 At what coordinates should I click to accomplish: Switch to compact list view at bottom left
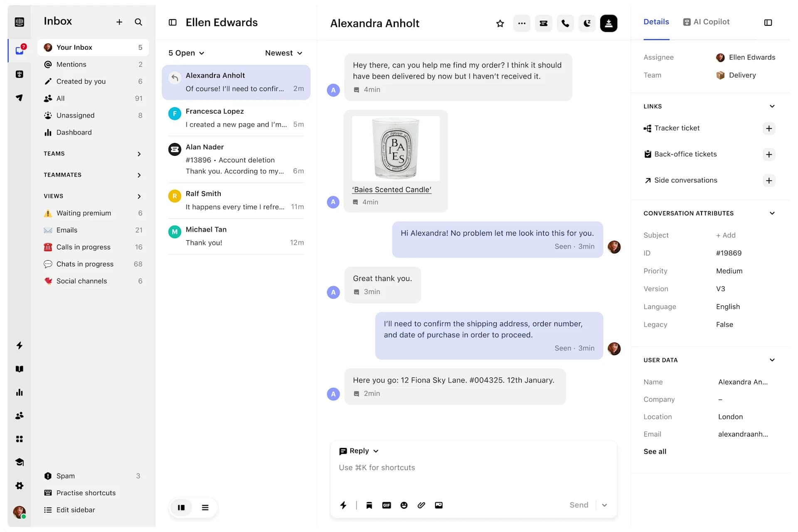click(x=205, y=507)
